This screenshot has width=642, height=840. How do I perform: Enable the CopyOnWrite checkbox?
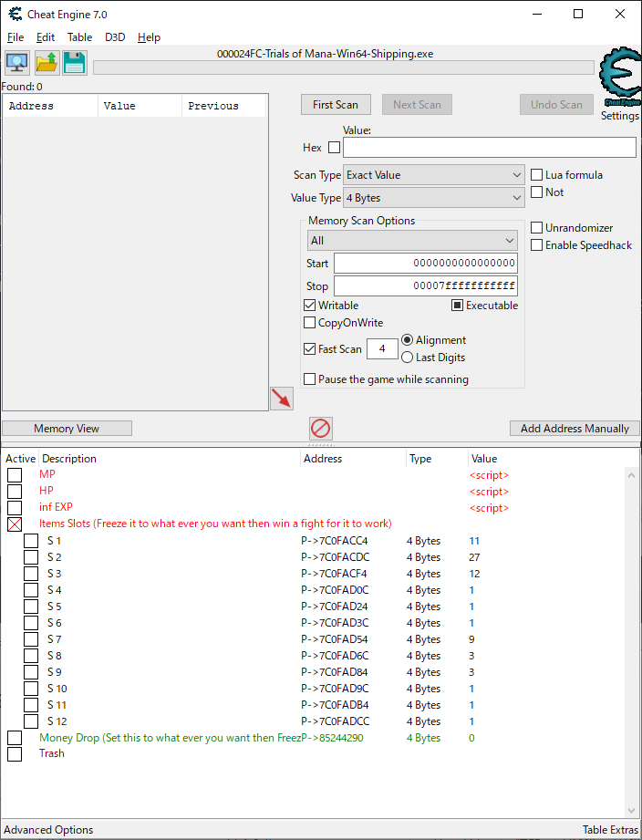pyautogui.click(x=309, y=323)
